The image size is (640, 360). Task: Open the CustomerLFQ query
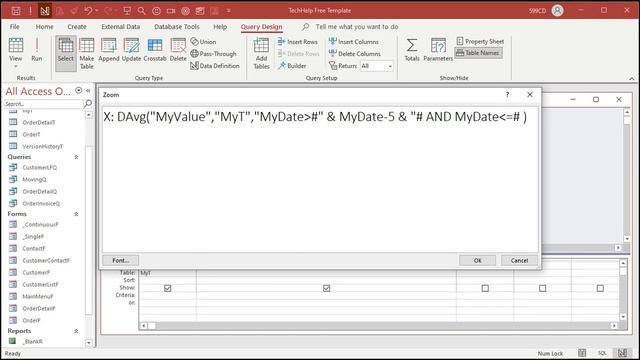pos(40,167)
